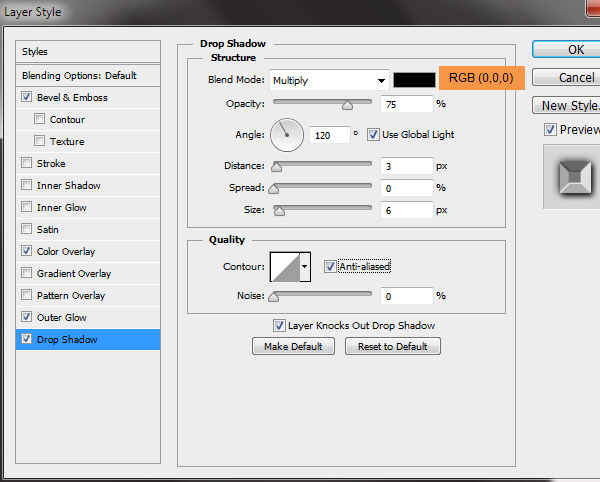
Task: Click the angle dial control
Action: pyautogui.click(x=287, y=133)
